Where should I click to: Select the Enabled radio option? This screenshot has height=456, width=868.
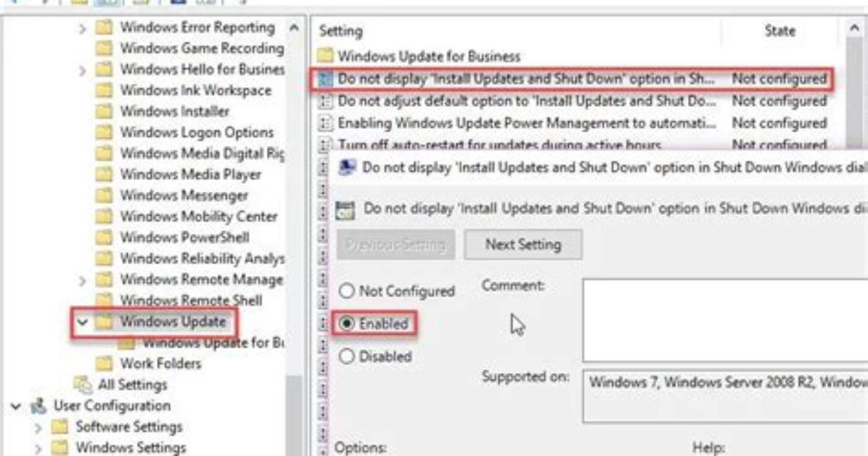click(346, 323)
